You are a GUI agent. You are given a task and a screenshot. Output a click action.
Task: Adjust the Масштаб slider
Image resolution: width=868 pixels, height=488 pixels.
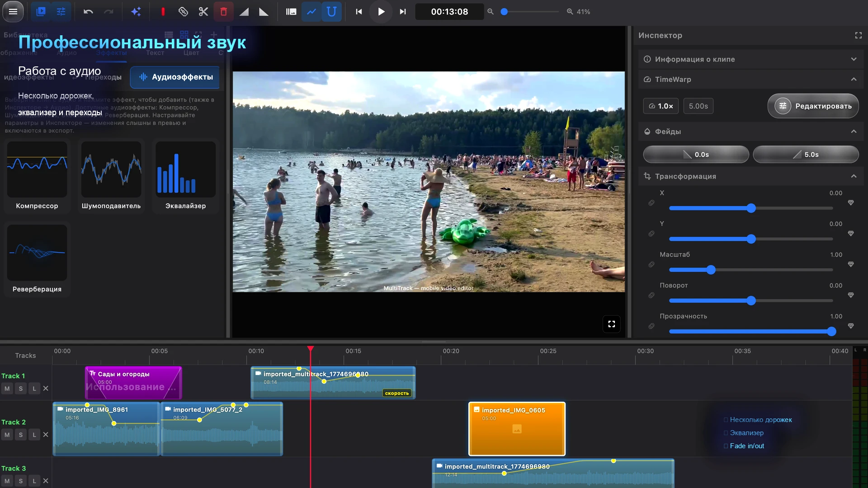coord(751,270)
